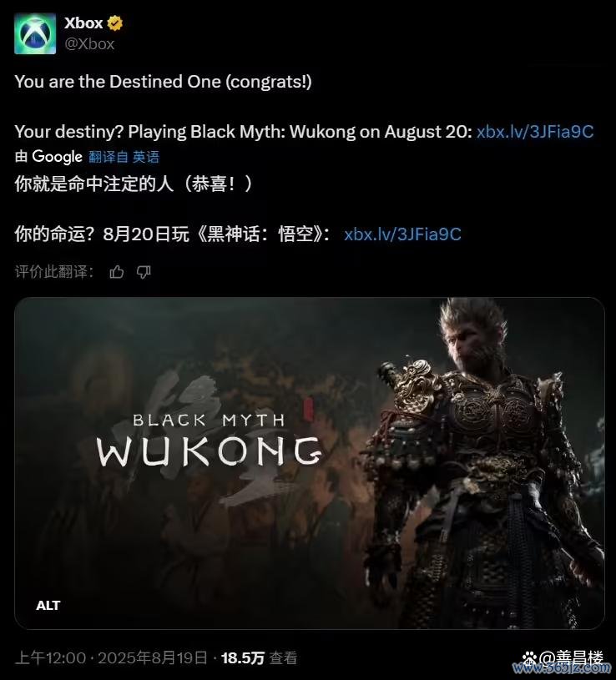Image resolution: width=616 pixels, height=680 pixels.
Task: Click the 翻译自 英语 translation source link
Action: coord(124,157)
